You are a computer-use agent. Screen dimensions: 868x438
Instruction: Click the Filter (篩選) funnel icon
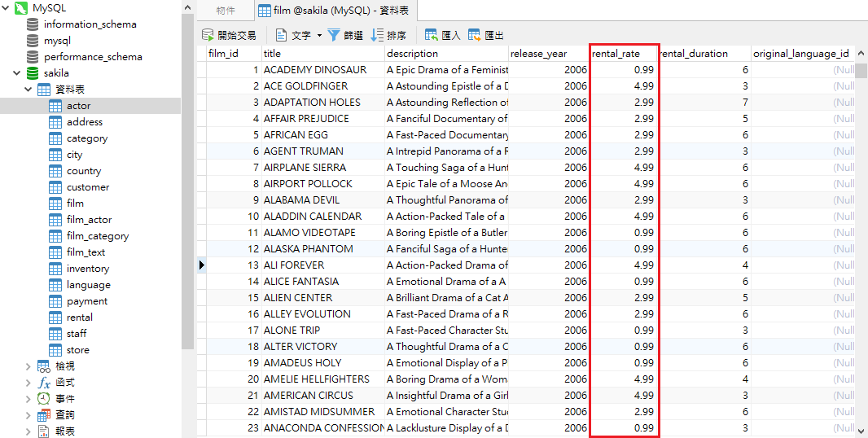click(334, 36)
